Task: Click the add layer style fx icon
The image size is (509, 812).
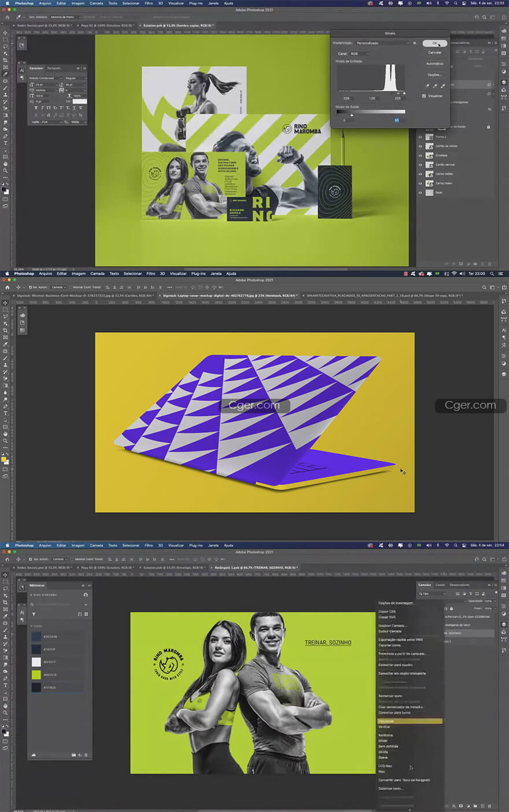Action: tap(455, 806)
